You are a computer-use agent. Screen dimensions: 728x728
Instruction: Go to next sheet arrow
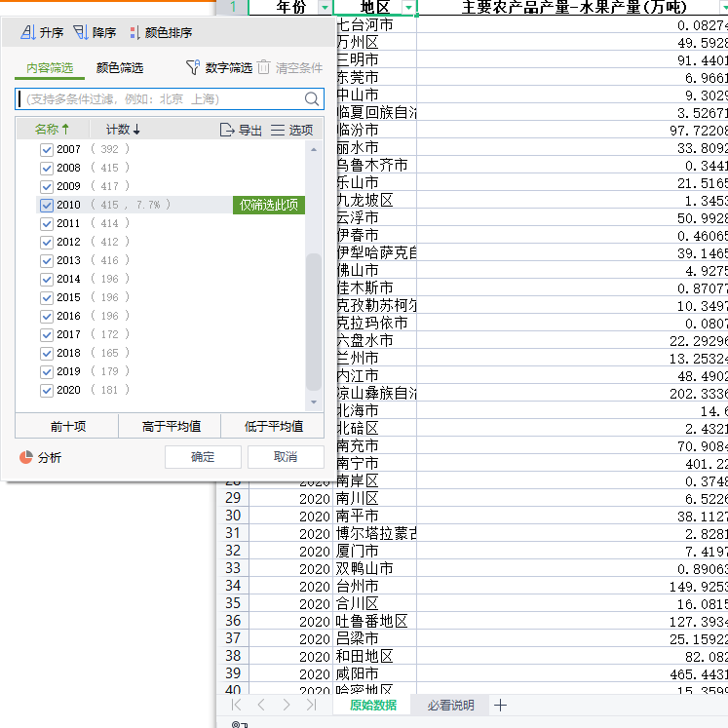pos(286,705)
